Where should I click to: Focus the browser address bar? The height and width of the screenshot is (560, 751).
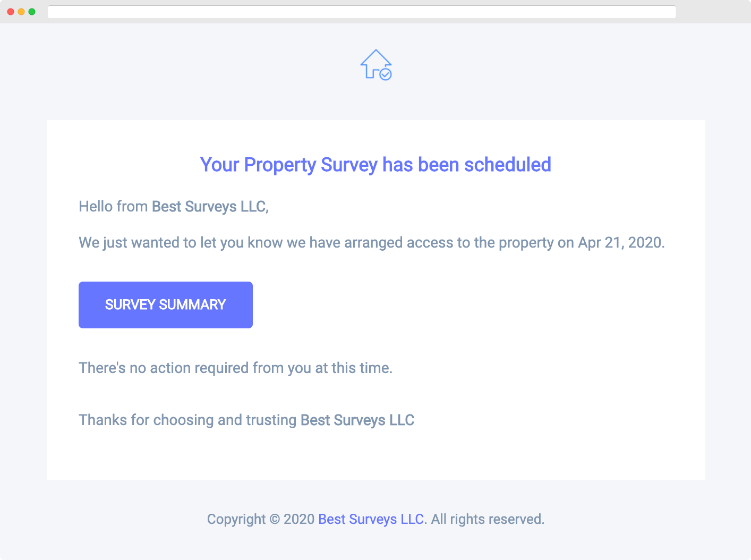click(x=361, y=12)
